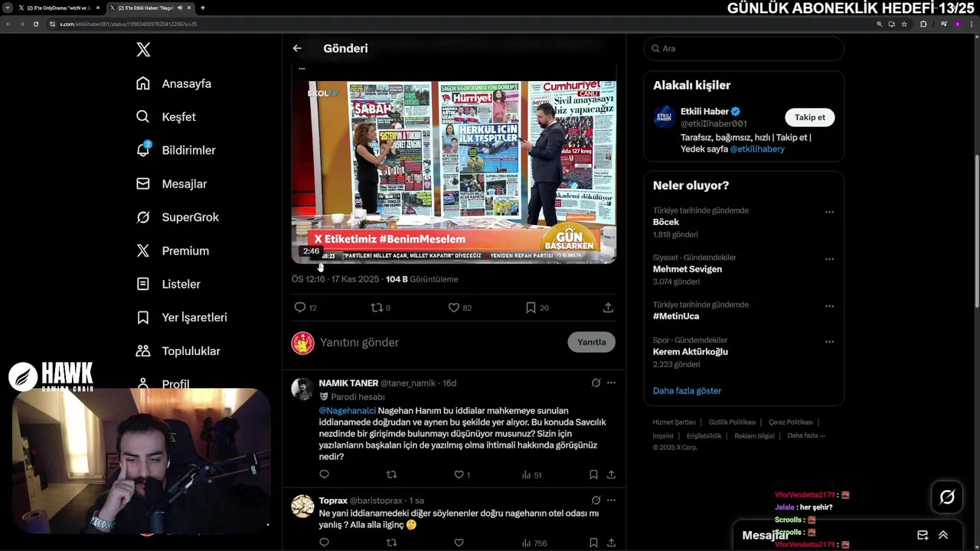Open SuperGrok from the sidebar
The image size is (980, 551).
click(x=178, y=217)
